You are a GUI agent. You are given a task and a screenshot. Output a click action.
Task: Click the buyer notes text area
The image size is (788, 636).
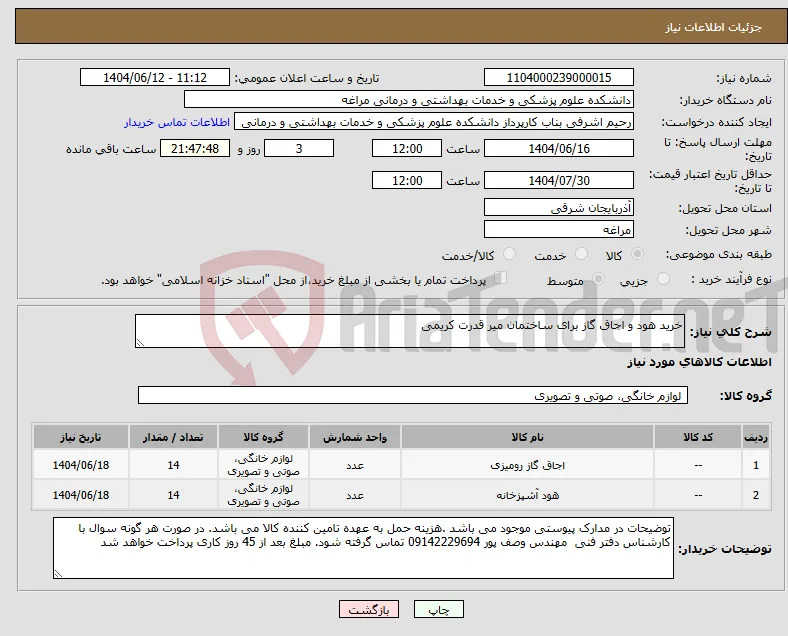click(x=363, y=548)
